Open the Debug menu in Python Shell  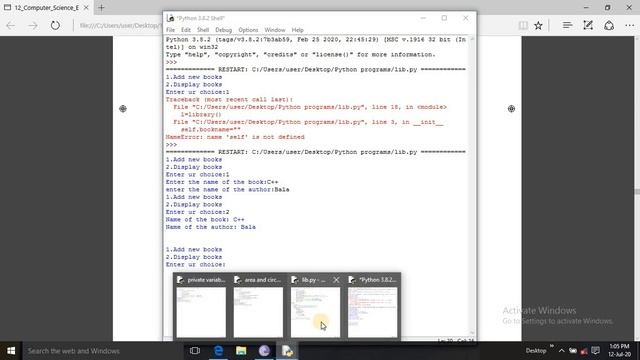point(223,30)
